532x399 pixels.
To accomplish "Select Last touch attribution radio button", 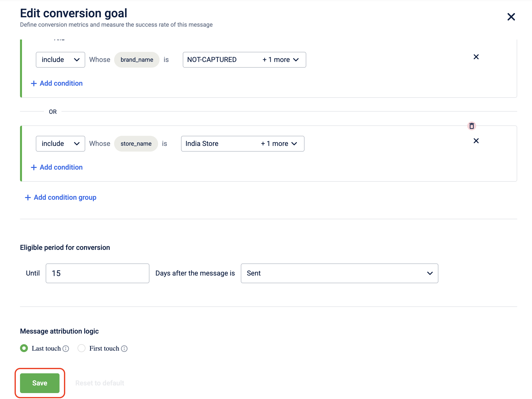I will click(24, 348).
